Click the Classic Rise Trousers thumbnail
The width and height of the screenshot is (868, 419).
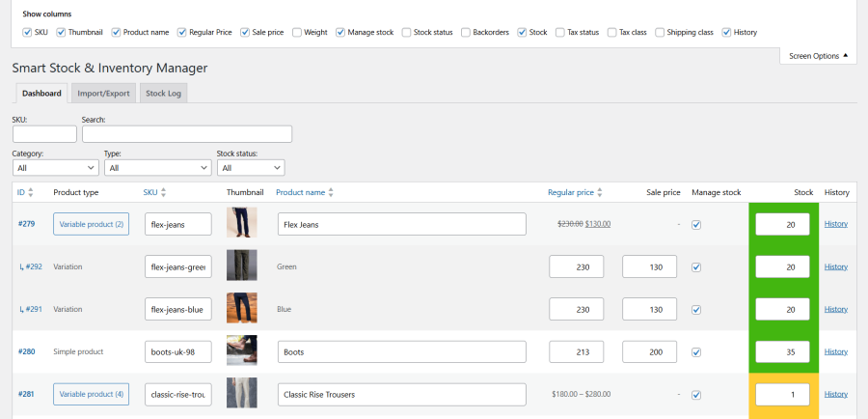(242, 394)
